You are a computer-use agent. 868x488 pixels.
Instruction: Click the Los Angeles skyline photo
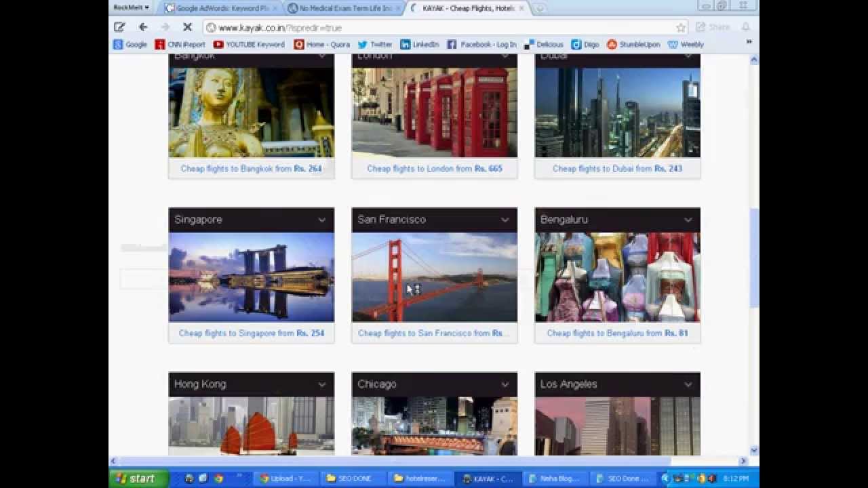coord(617,426)
